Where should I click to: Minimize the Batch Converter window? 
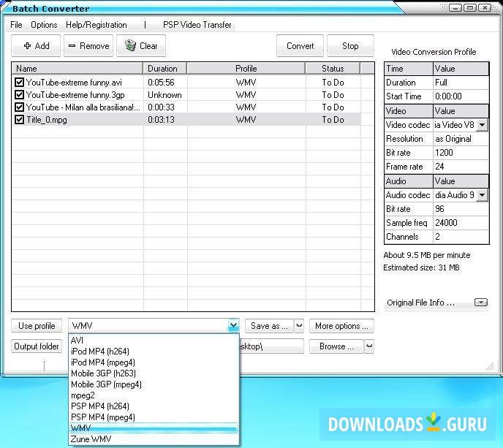coord(455,8)
